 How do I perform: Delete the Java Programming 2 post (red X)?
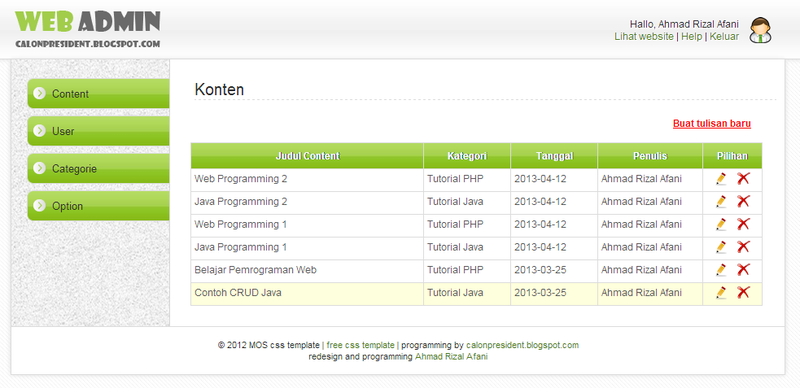pos(743,201)
